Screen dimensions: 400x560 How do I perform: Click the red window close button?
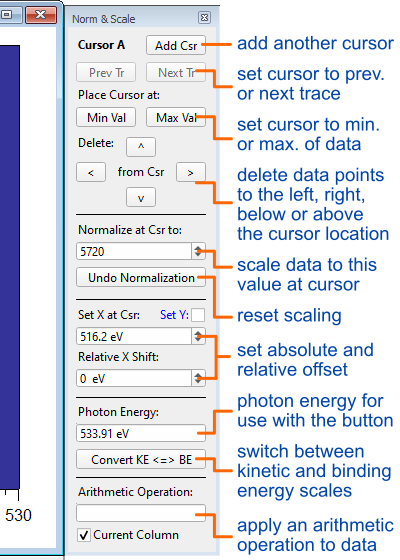tap(41, 15)
